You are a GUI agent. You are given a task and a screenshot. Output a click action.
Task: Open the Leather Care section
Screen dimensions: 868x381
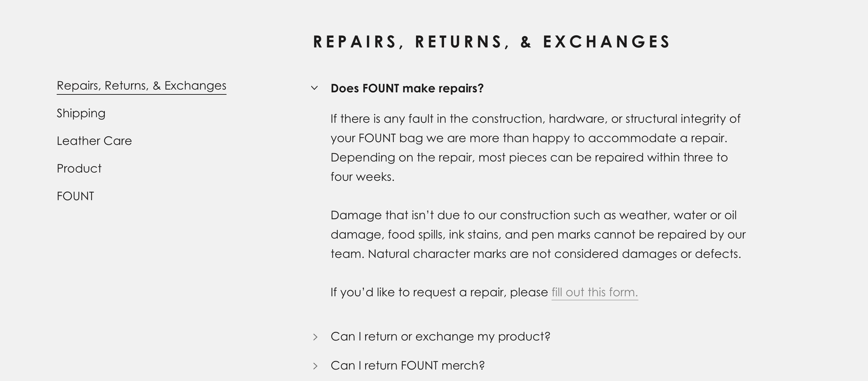94,141
